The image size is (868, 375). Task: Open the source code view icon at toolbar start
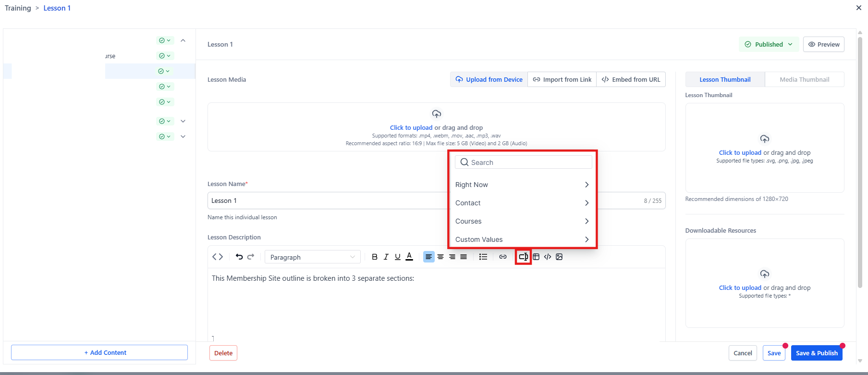(218, 257)
